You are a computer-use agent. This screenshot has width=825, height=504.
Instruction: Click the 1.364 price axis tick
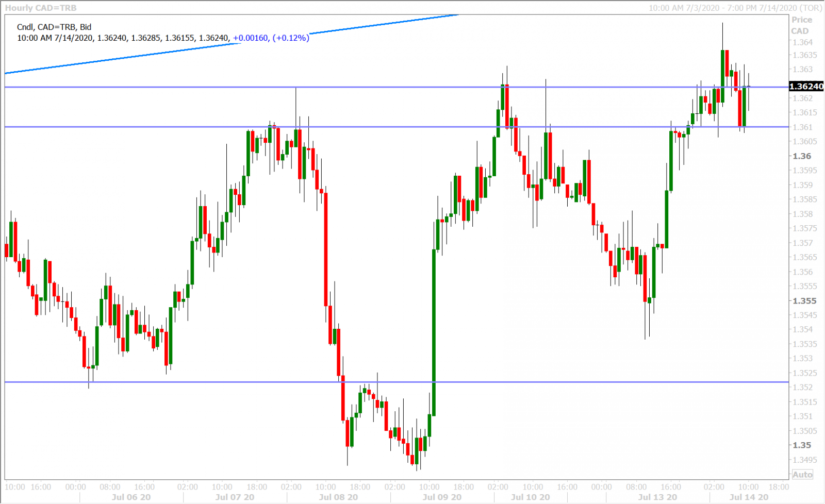pyautogui.click(x=803, y=42)
